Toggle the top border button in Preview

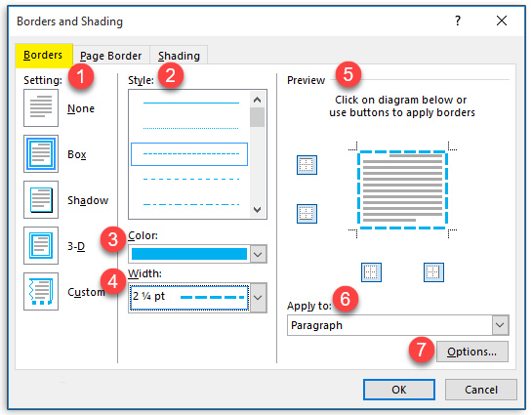pyautogui.click(x=307, y=165)
